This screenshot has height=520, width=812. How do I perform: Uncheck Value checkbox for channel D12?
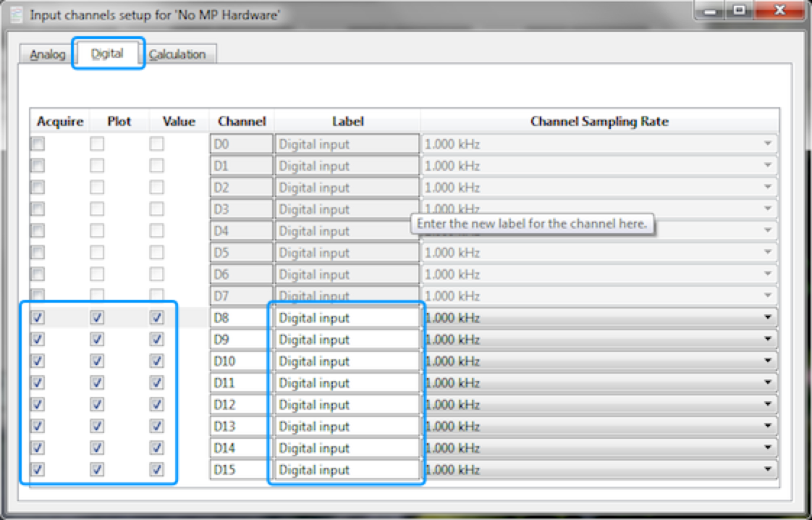pos(156,405)
